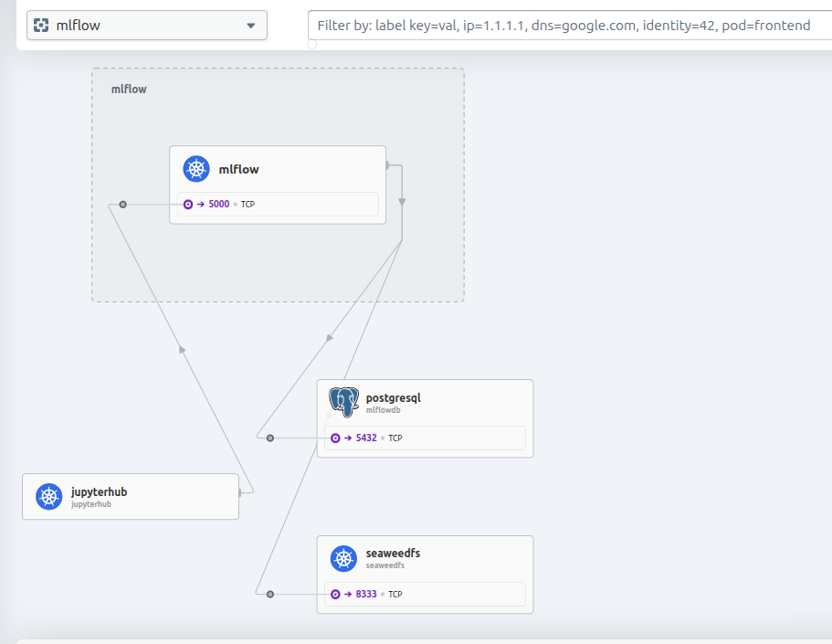The image size is (832, 644).
Task: Click the namespace selector caret arrow
Action: (x=251, y=26)
